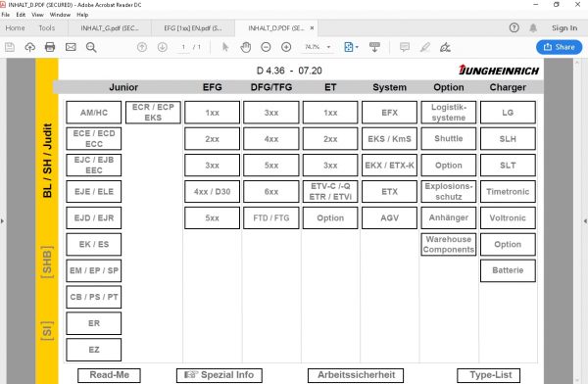This screenshot has width=588, height=384.
Task: Open the ECR / ECP EKS box
Action: [x=153, y=112]
